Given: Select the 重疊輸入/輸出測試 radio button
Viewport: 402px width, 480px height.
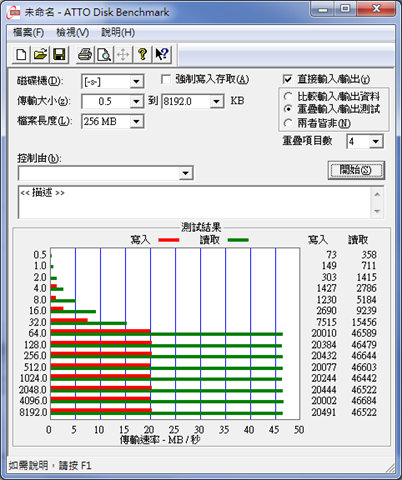Looking at the screenshot, I should point(288,109).
